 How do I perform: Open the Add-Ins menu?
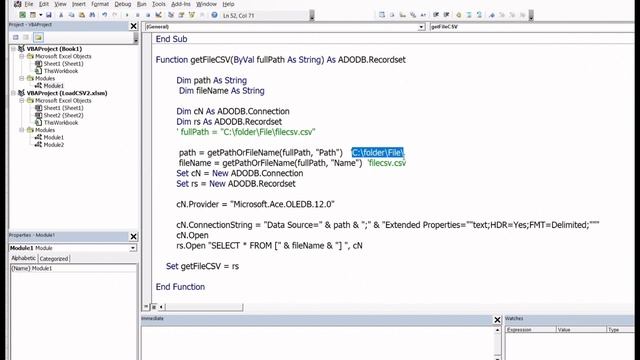[x=180, y=4]
